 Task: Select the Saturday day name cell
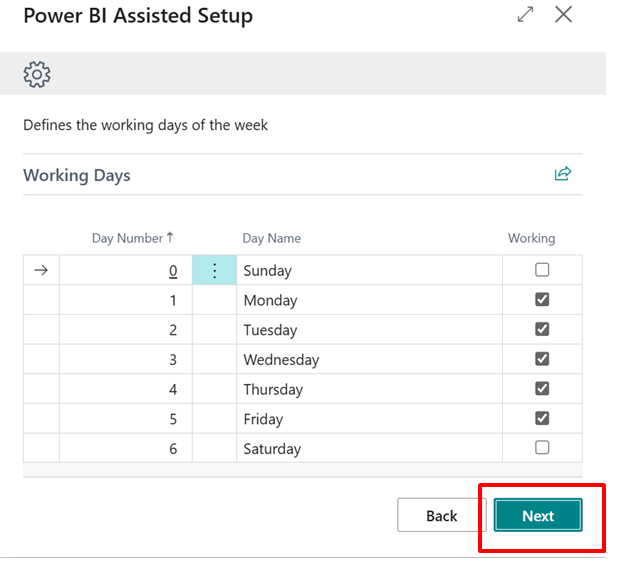point(369,448)
